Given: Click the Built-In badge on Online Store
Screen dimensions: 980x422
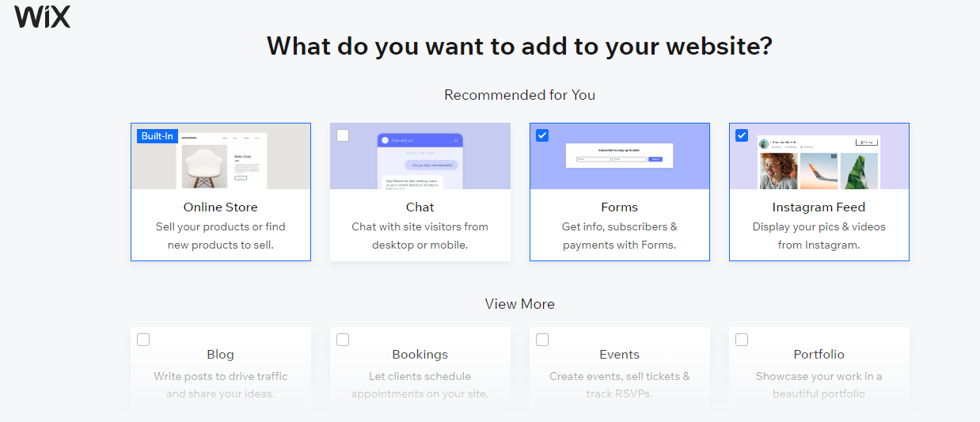Looking at the screenshot, I should (157, 136).
